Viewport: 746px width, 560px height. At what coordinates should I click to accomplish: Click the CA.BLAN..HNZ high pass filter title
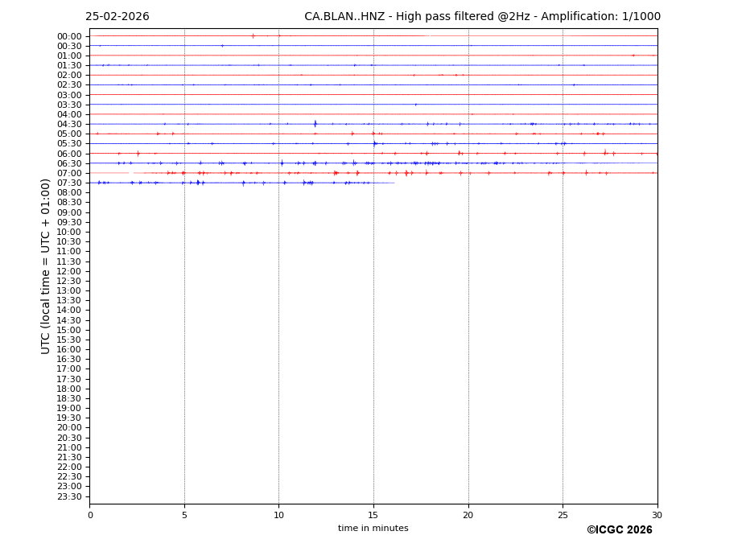pyautogui.click(x=482, y=17)
